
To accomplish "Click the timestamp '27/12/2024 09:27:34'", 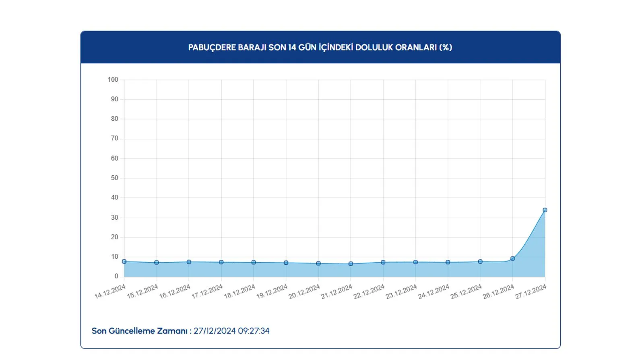I will pos(231,331).
